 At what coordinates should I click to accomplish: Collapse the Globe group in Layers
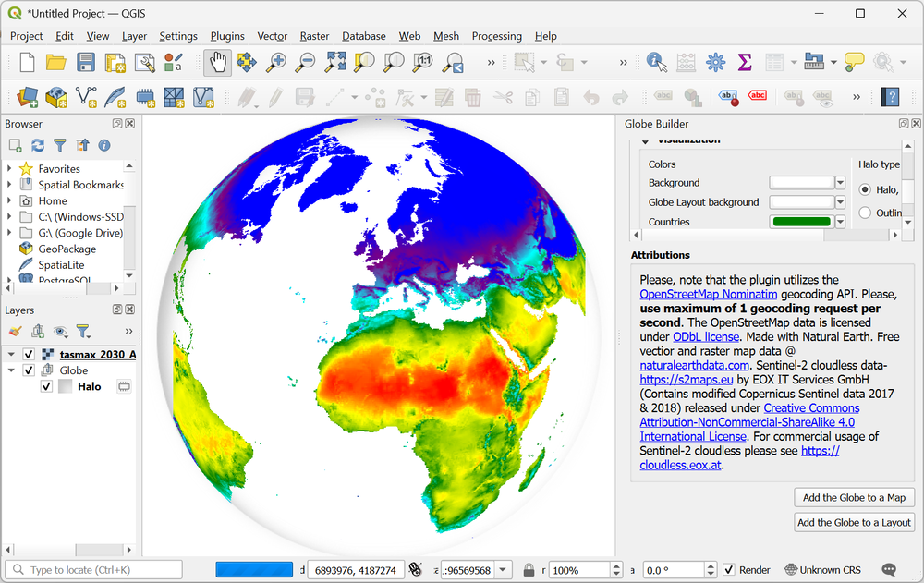pyautogui.click(x=11, y=370)
